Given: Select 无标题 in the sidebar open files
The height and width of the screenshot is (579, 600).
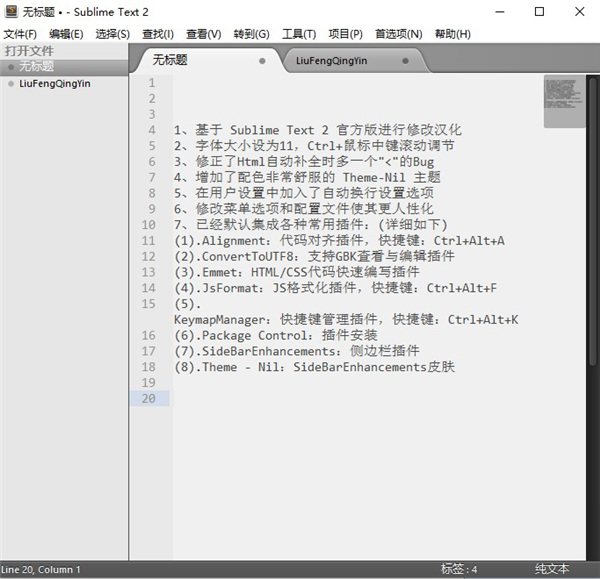Looking at the screenshot, I should point(64,67).
